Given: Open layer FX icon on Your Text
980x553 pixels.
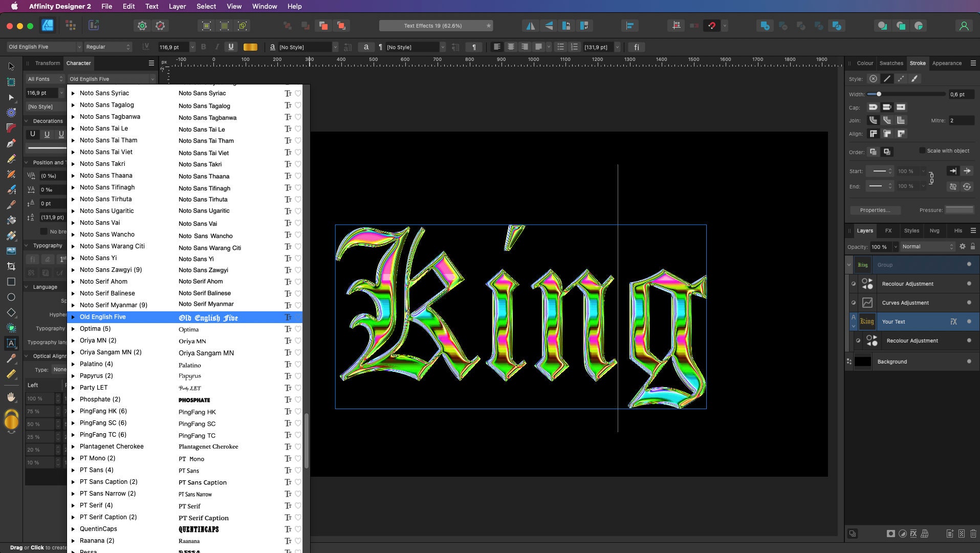Looking at the screenshot, I should pyautogui.click(x=953, y=322).
